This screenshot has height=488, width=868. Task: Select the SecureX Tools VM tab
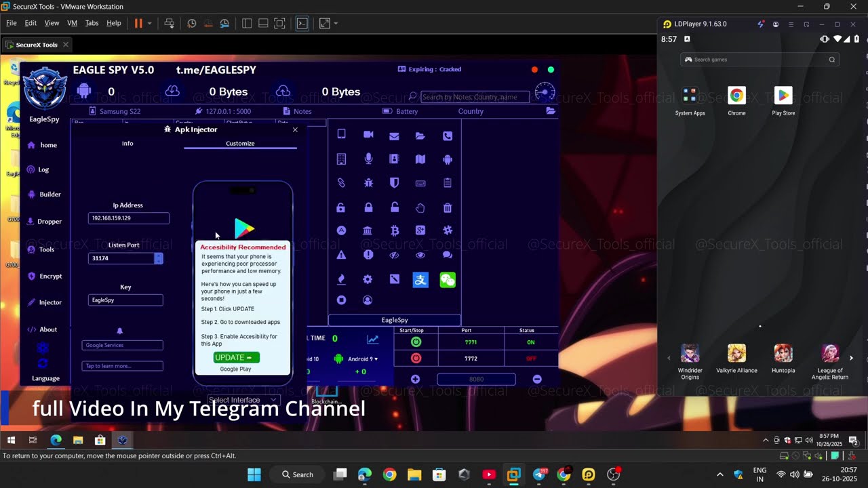(x=37, y=45)
